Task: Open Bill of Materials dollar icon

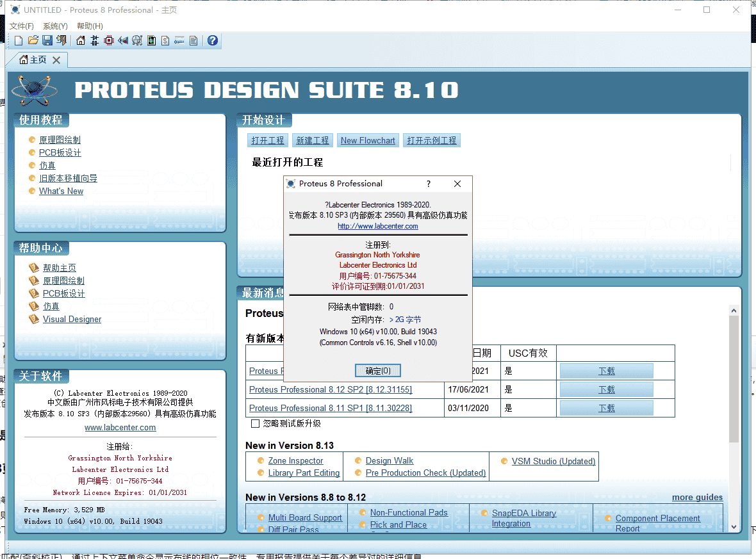Action: [x=165, y=41]
